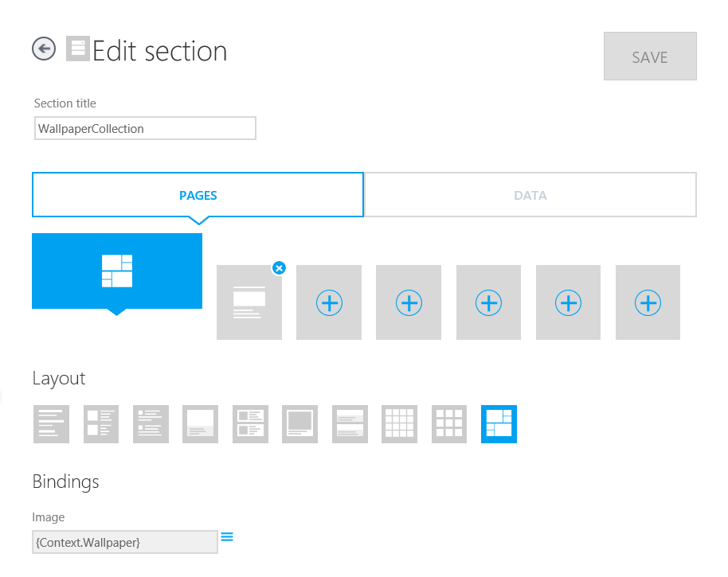This screenshot has width=728, height=577.
Task: Choose the dense 4x4 grid layout
Action: (x=399, y=423)
